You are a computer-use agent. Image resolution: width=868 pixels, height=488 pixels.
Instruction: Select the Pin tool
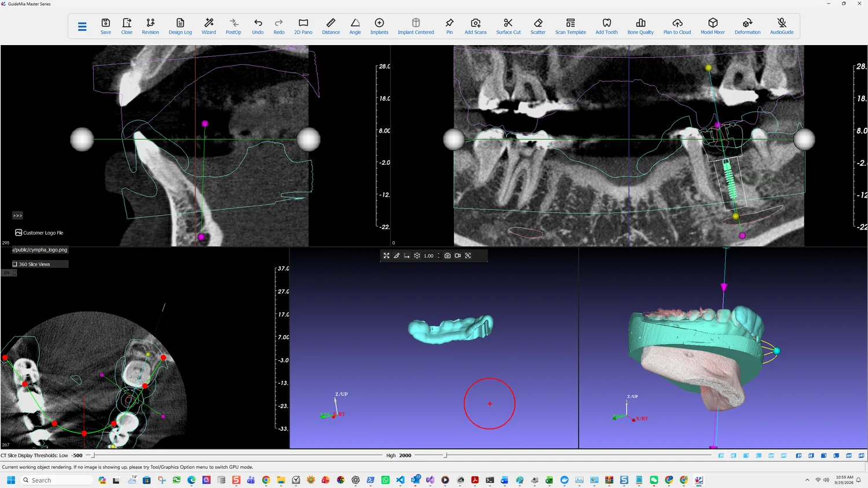450,26
